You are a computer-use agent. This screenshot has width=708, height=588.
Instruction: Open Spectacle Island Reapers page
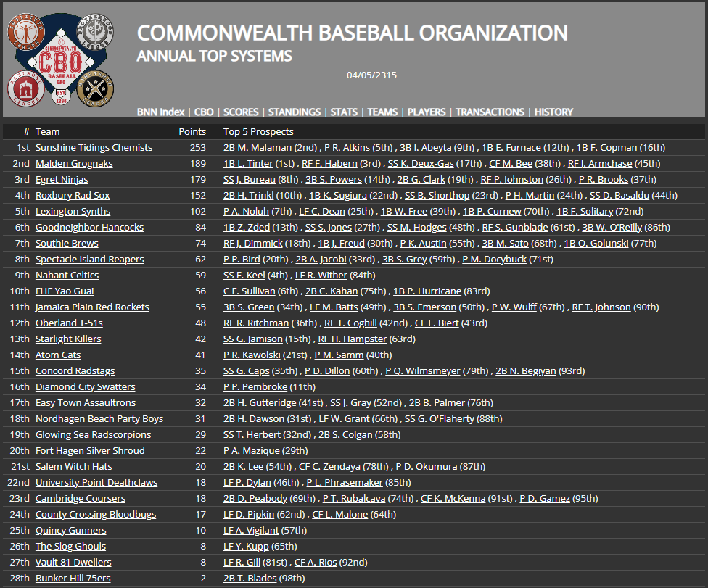[x=90, y=259]
